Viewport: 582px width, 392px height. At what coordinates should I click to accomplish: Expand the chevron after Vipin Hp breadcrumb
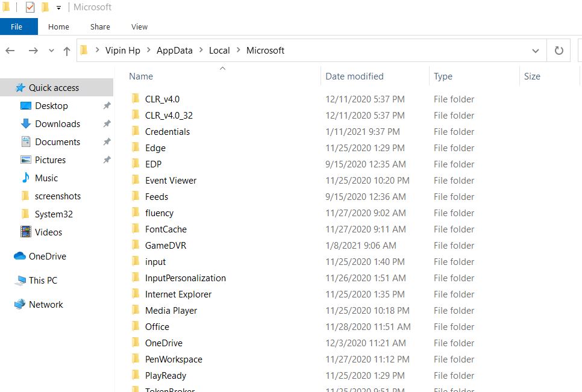click(x=148, y=50)
